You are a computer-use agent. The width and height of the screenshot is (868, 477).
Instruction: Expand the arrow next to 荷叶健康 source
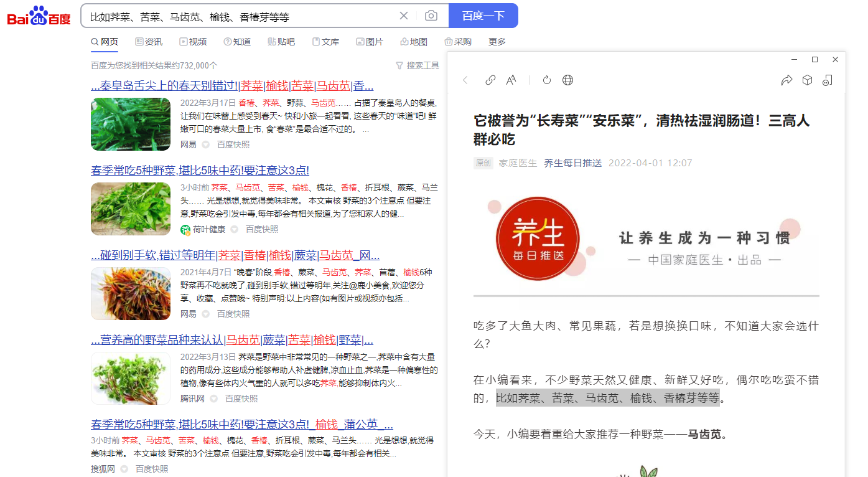(234, 229)
